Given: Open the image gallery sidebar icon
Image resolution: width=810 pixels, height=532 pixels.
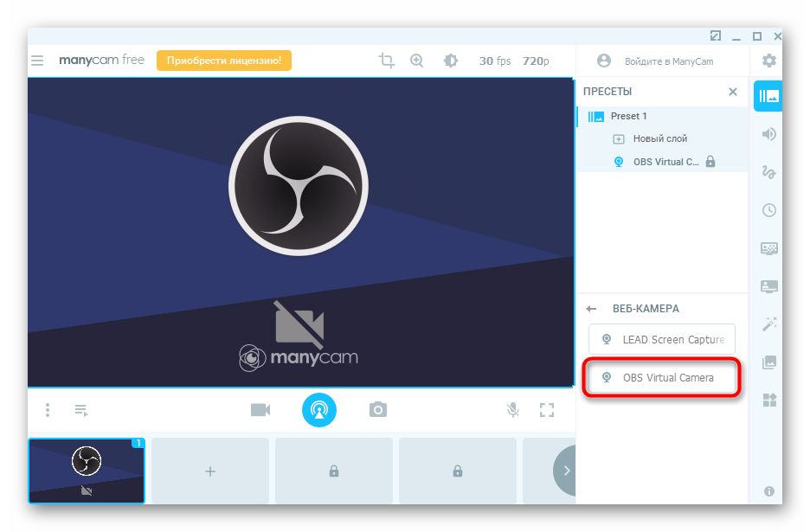Looking at the screenshot, I should click(768, 362).
